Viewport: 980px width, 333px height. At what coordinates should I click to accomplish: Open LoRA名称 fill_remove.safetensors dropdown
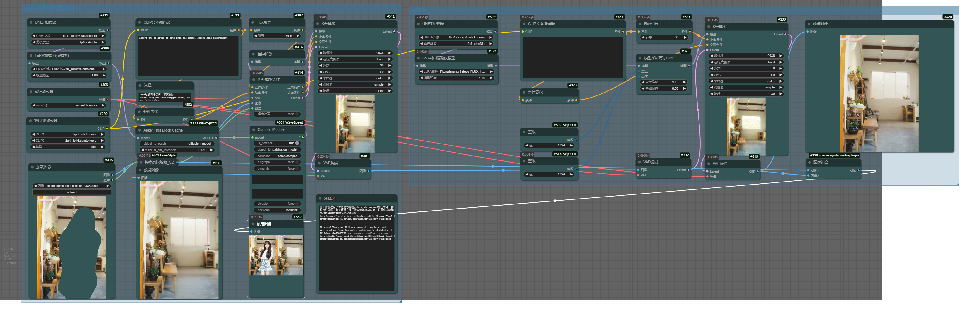pos(69,69)
